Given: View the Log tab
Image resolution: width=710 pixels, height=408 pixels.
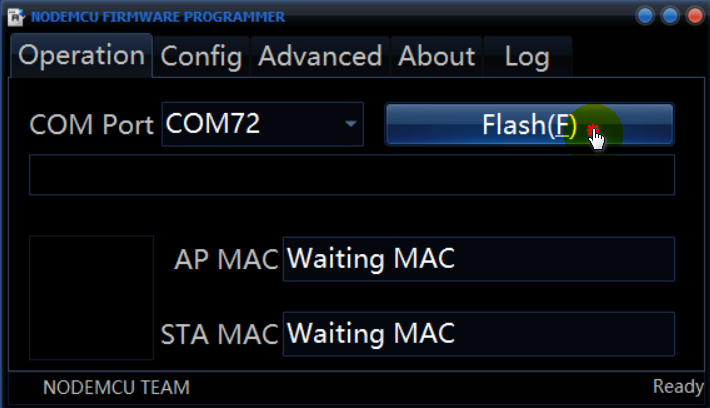Looking at the screenshot, I should pyautogui.click(x=526, y=56).
